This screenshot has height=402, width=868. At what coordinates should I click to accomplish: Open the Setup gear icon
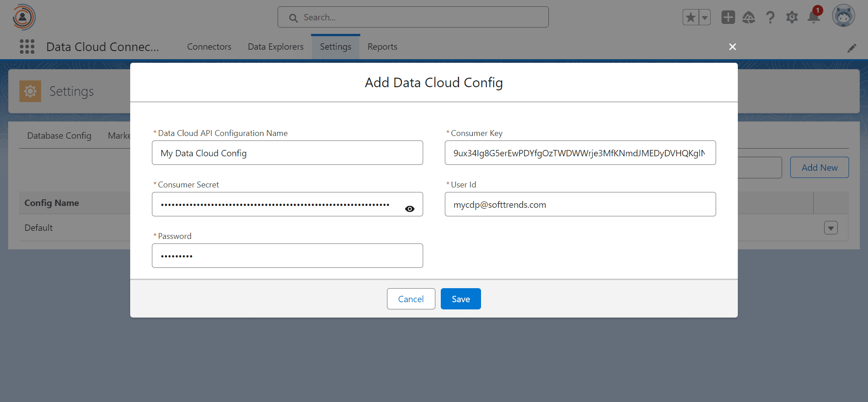point(792,17)
